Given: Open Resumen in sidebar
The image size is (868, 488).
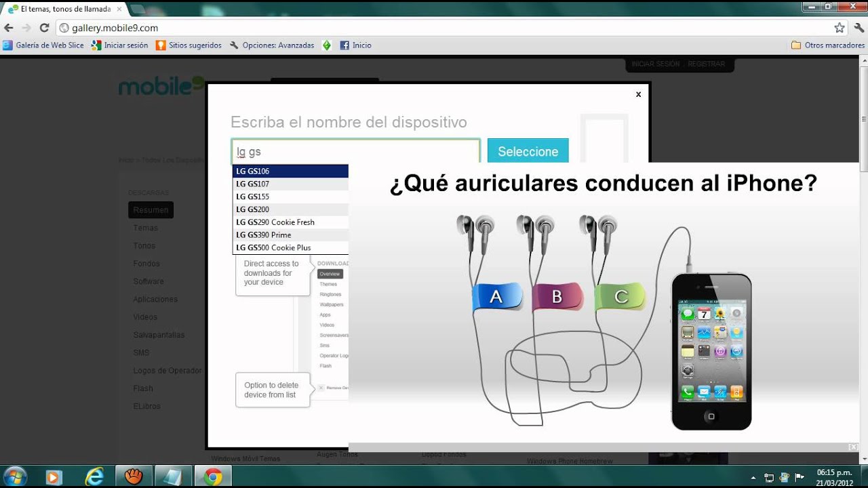Looking at the screenshot, I should pos(151,210).
